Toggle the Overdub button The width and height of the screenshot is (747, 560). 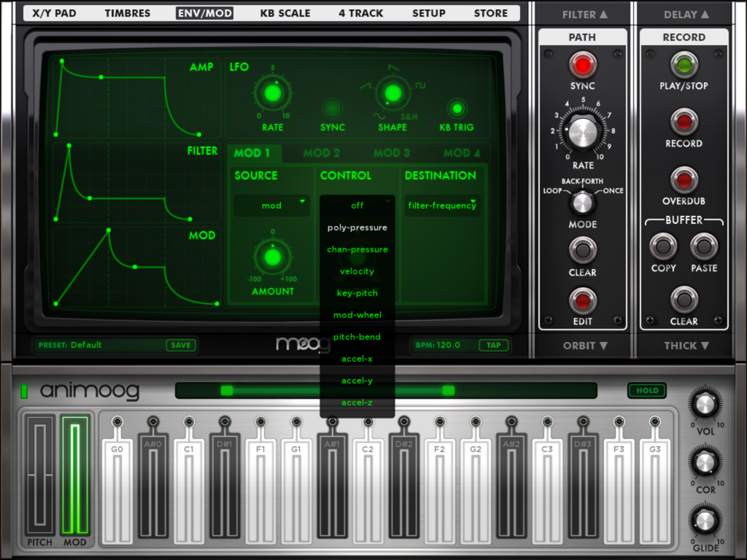pyautogui.click(x=684, y=180)
